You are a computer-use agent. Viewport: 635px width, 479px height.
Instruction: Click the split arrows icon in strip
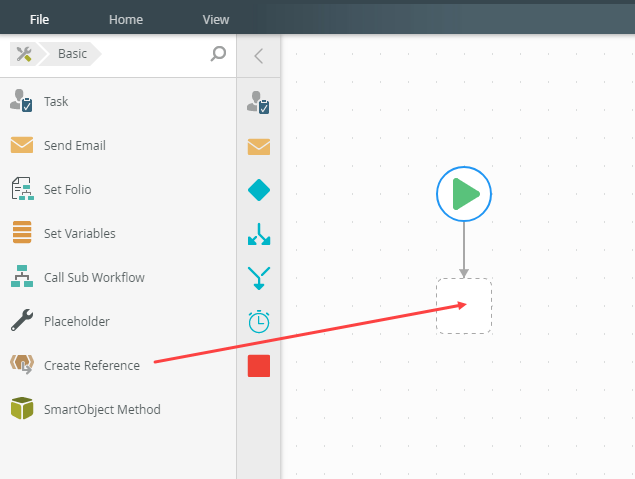pos(259,234)
